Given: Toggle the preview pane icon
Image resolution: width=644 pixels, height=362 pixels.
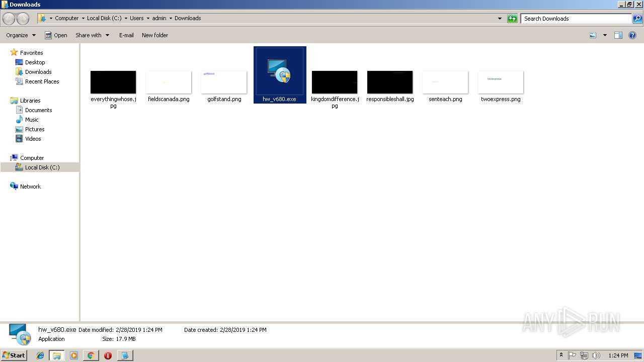Looking at the screenshot, I should point(618,35).
